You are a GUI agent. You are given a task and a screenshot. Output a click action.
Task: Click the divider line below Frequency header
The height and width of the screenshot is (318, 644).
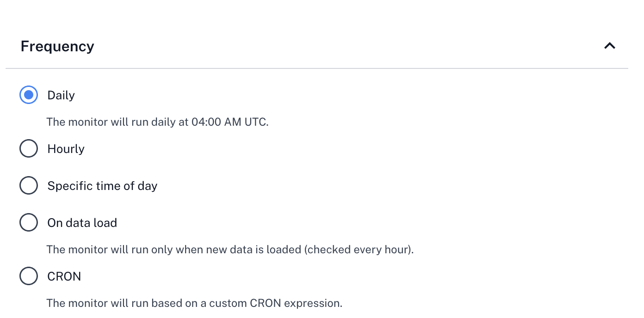pyautogui.click(x=316, y=68)
